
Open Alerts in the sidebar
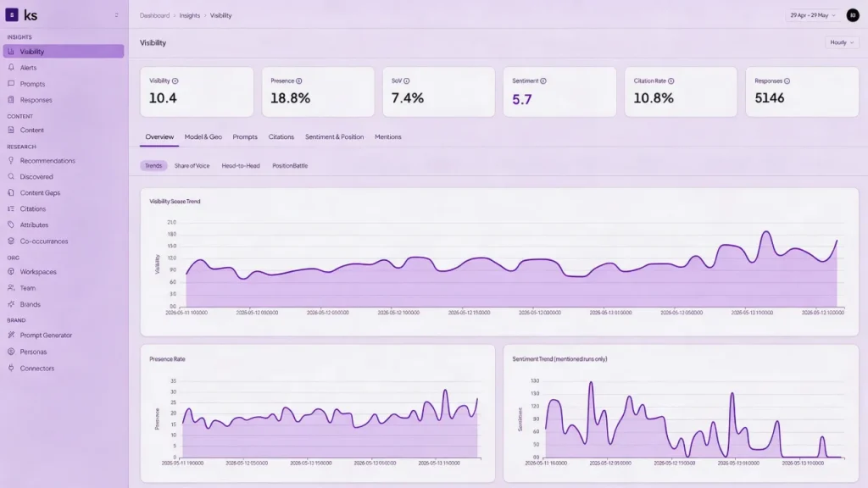[x=63, y=68]
